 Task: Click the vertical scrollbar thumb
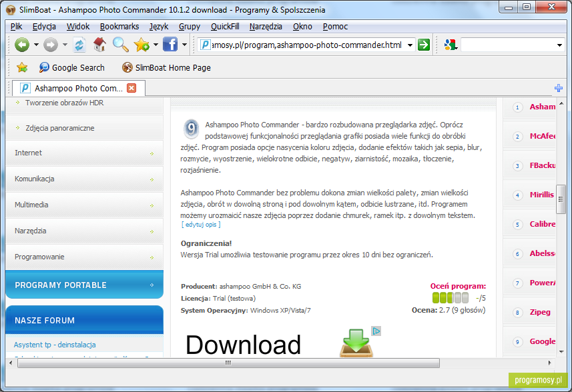tap(561, 199)
